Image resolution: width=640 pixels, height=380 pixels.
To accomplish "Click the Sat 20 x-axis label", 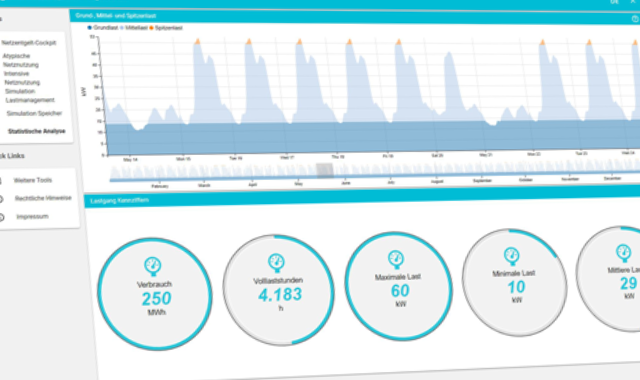I will 437,156.
